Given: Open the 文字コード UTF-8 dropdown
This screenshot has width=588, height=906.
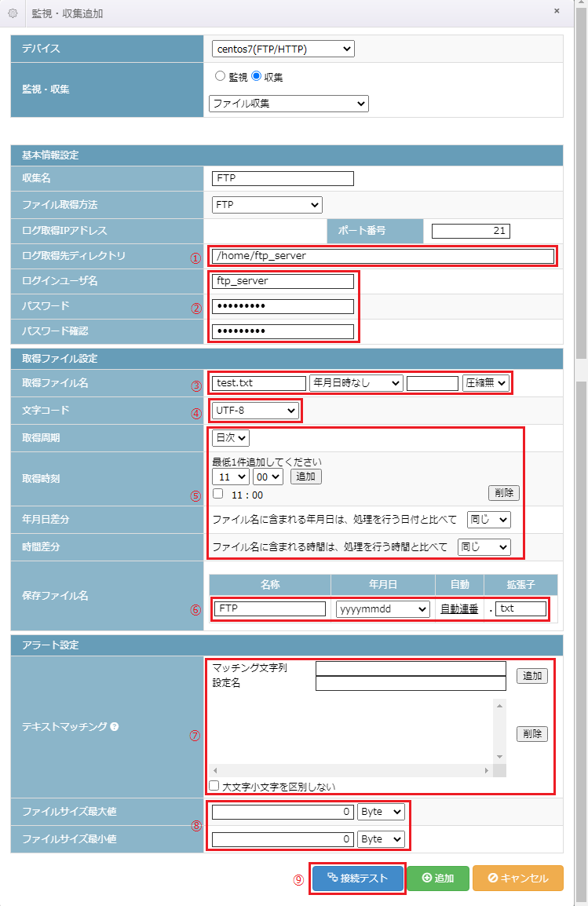Looking at the screenshot, I should tap(255, 410).
